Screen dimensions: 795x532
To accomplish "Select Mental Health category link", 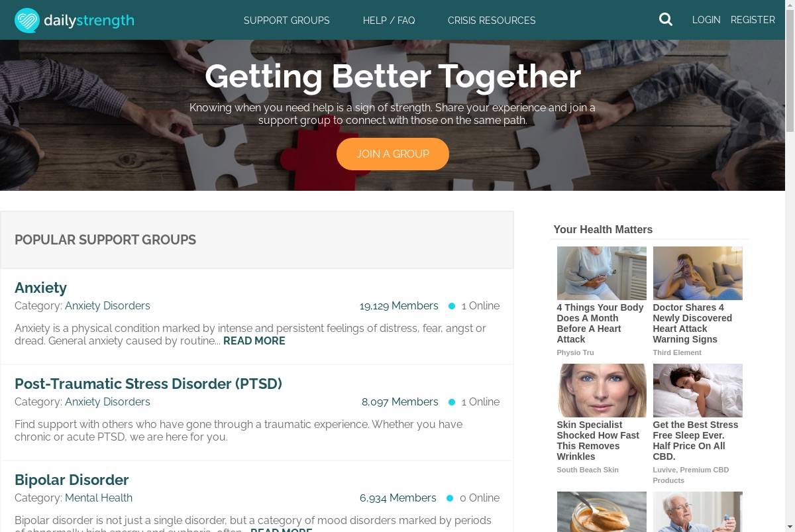I will (x=99, y=498).
